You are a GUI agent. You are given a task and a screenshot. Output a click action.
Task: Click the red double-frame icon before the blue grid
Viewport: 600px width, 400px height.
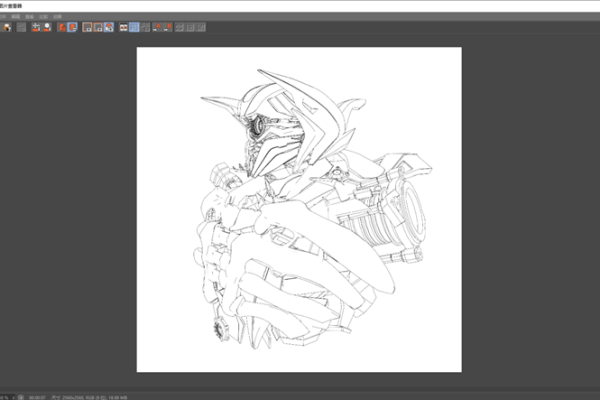point(123,27)
